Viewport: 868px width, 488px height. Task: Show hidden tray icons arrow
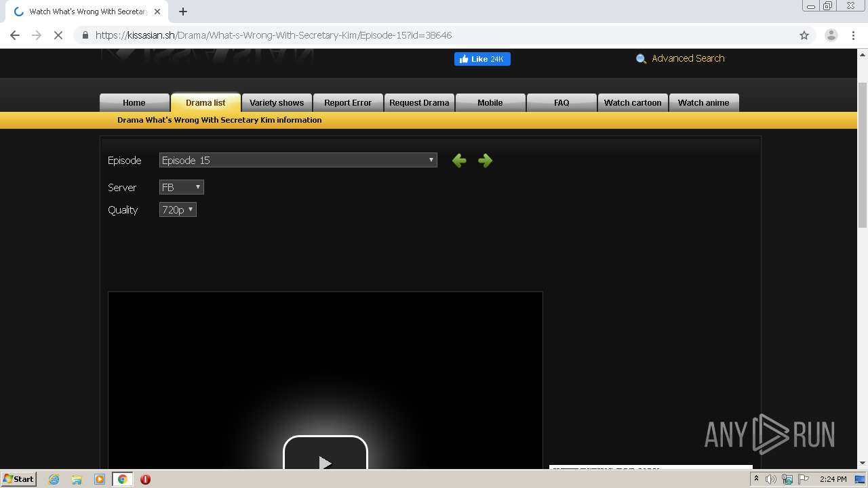point(756,479)
